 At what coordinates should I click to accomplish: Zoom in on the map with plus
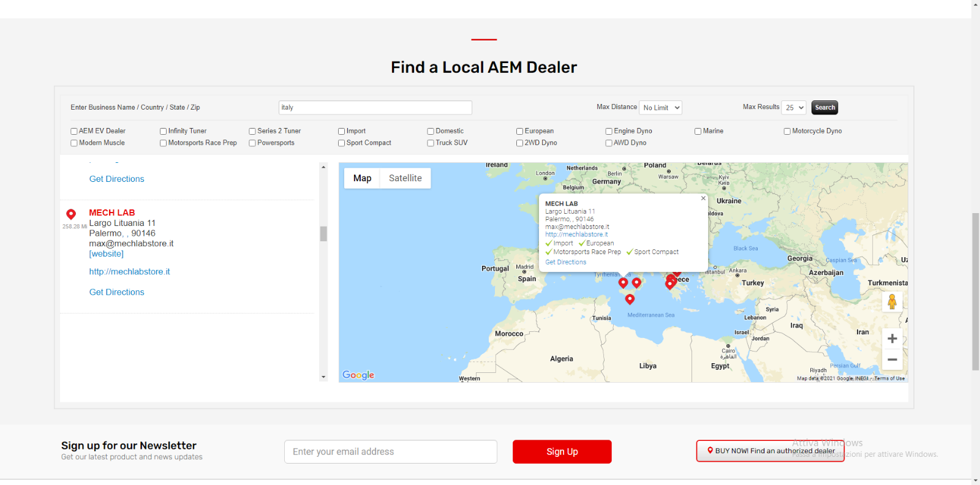(x=892, y=339)
